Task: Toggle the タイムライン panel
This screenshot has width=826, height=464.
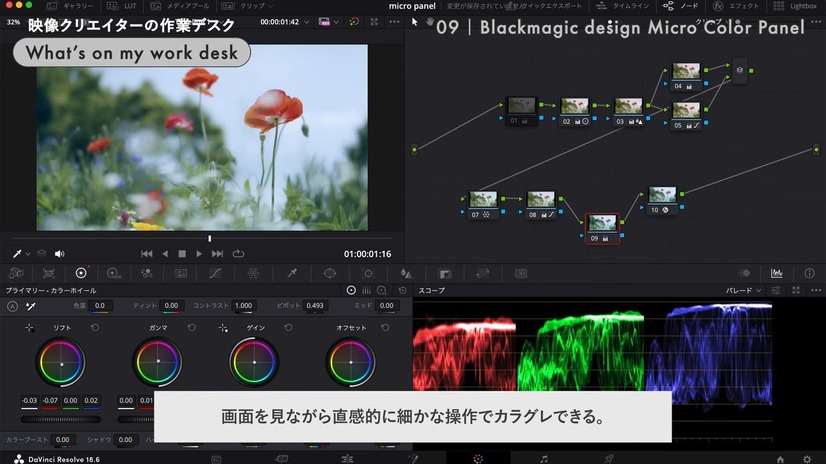Action: click(x=623, y=6)
